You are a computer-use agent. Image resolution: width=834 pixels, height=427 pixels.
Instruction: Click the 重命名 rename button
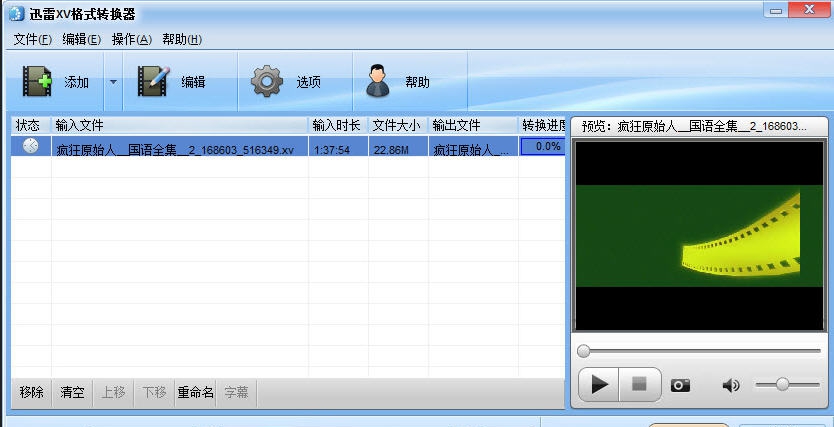195,393
